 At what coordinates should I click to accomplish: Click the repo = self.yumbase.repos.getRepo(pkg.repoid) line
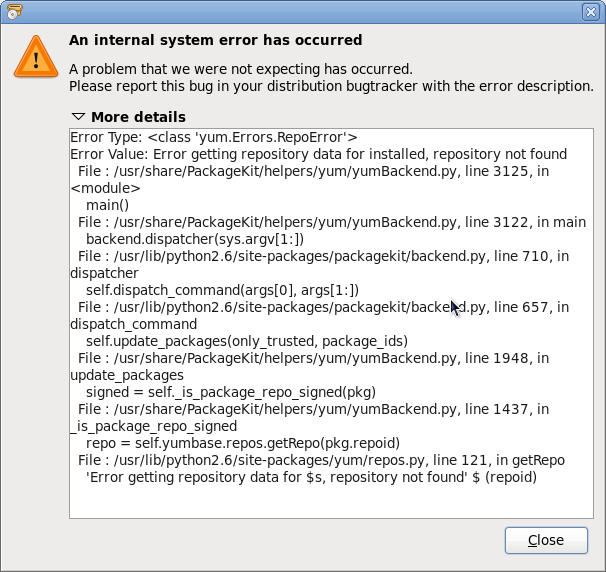click(x=243, y=443)
